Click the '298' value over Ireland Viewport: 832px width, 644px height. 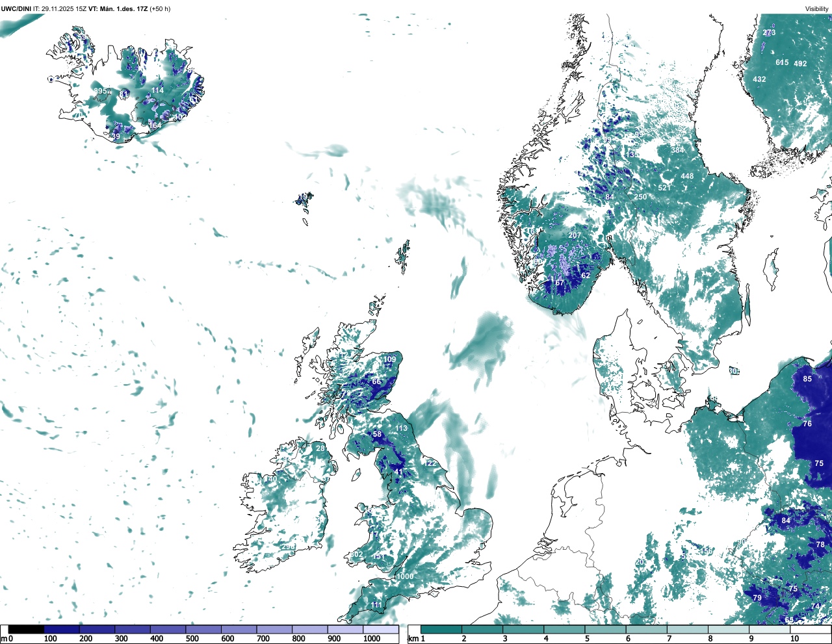[288, 547]
